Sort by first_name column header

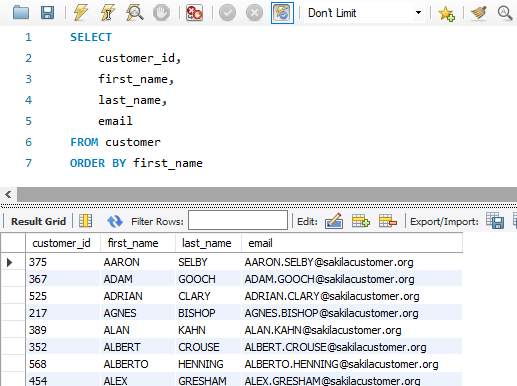point(138,243)
